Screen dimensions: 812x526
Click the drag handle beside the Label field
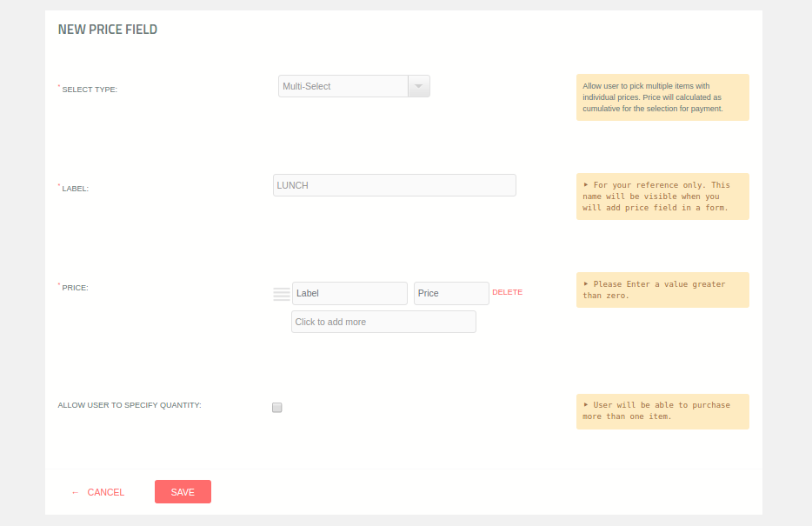pos(281,293)
